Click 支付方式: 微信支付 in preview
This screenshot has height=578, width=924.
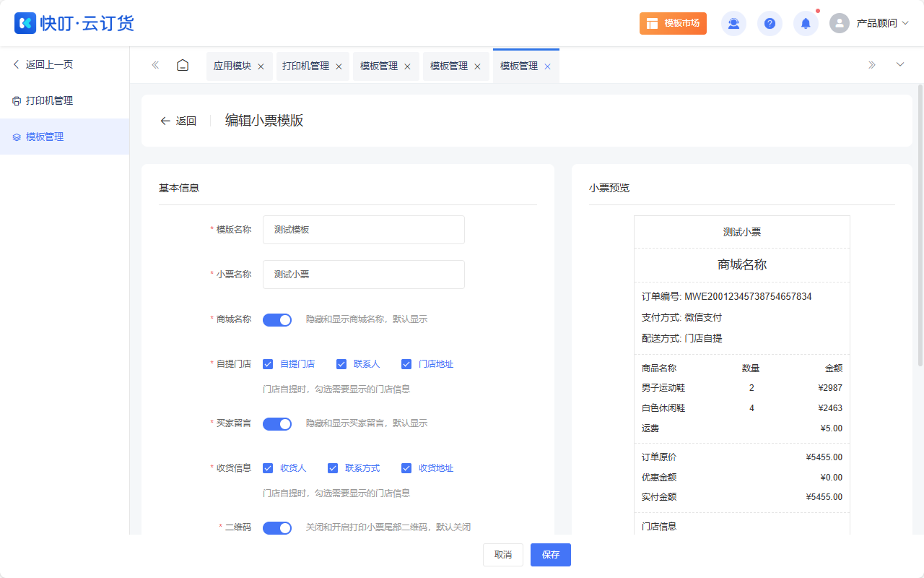tap(682, 317)
